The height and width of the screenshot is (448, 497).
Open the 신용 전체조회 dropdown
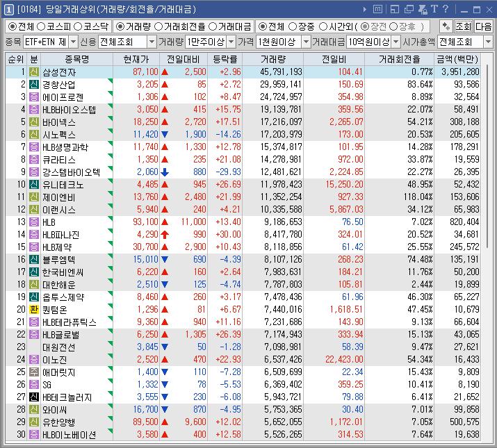tap(152, 42)
